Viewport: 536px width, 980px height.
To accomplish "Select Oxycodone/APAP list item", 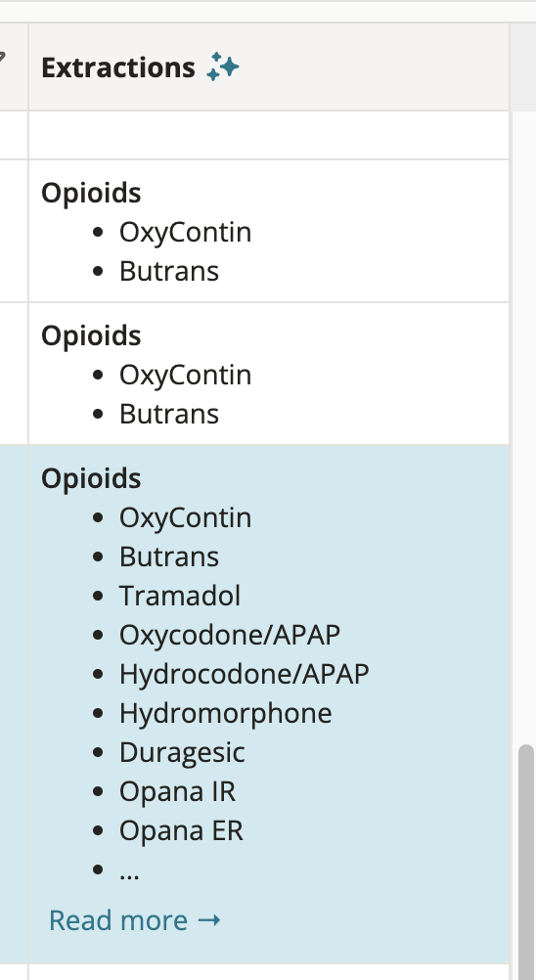I will pyautogui.click(x=230, y=635).
